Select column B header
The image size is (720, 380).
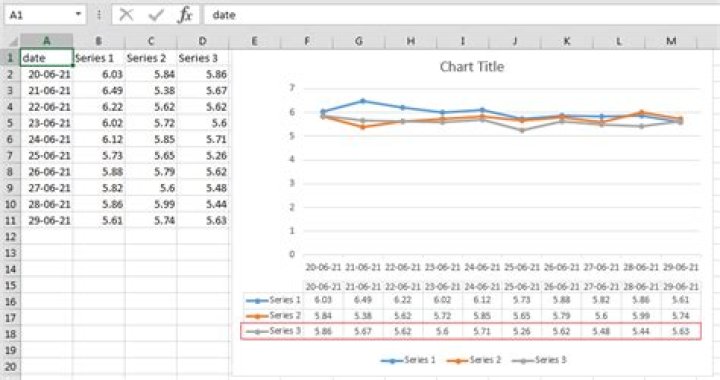pyautogui.click(x=99, y=41)
